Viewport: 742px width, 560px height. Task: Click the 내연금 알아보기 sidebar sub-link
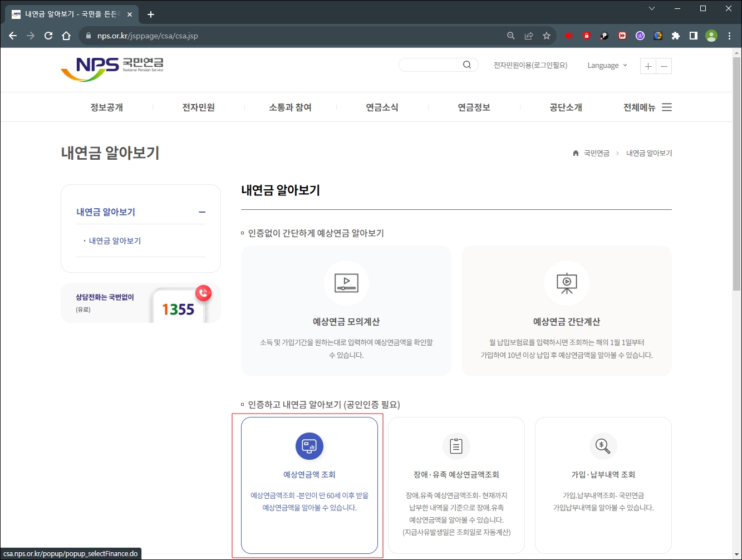tap(115, 241)
